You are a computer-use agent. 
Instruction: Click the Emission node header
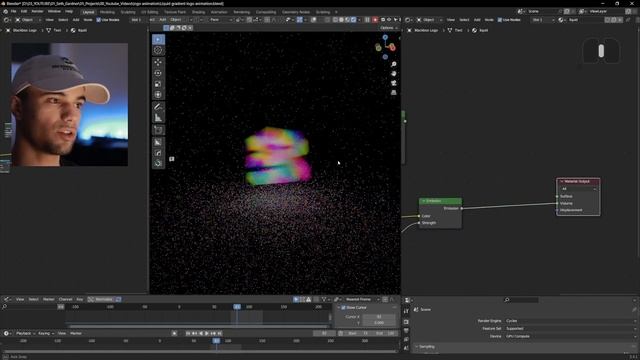[x=440, y=201]
